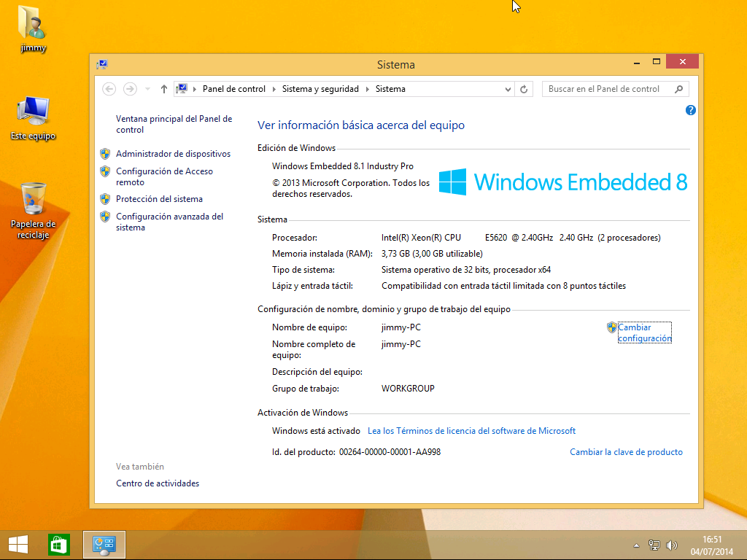
Task: Click the Control Panel taskbar button
Action: pyautogui.click(x=104, y=544)
